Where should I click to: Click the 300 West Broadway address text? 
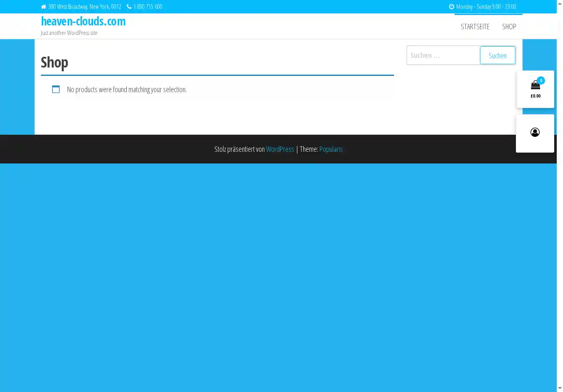tap(85, 7)
